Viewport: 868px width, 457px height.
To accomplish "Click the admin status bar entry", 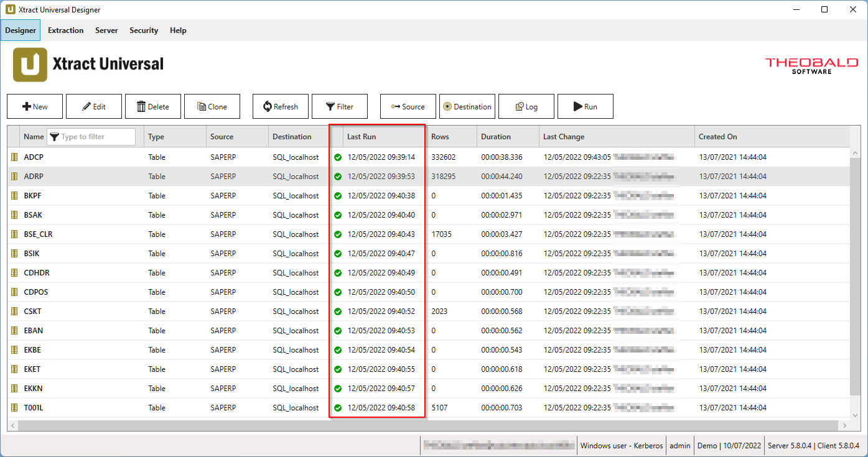I will click(x=680, y=446).
